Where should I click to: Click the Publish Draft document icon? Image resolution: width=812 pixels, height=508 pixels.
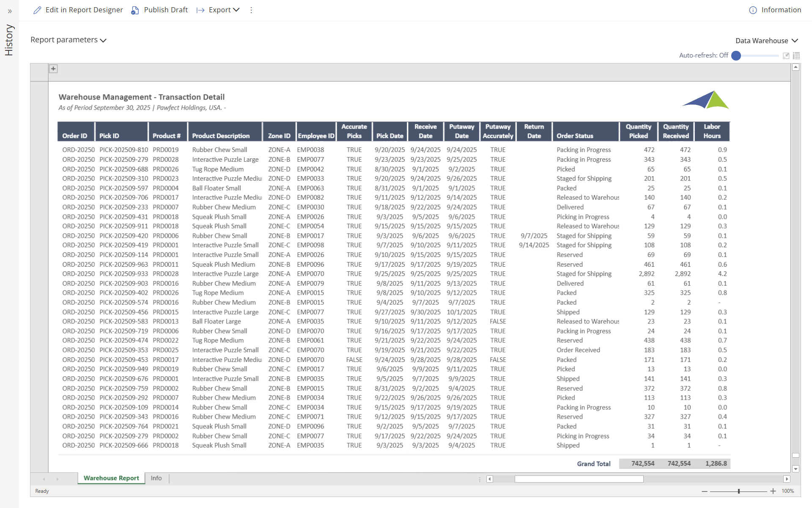pyautogui.click(x=135, y=10)
